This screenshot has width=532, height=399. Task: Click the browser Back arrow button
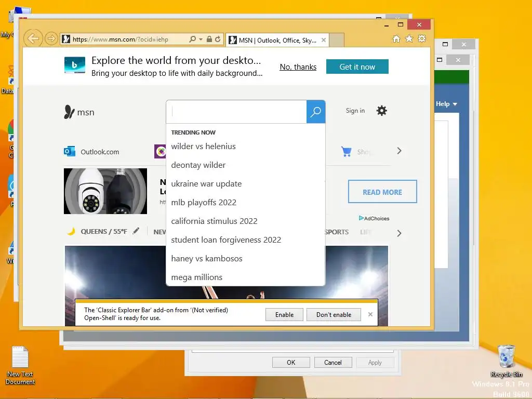tap(33, 38)
